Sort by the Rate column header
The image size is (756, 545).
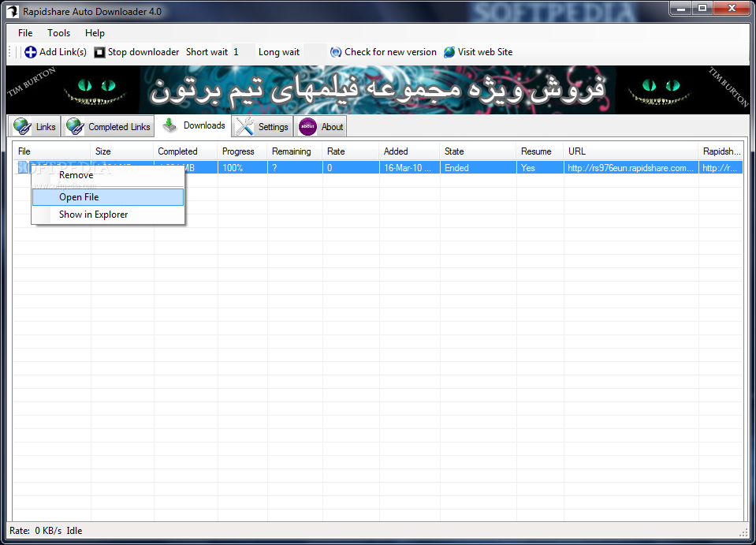click(x=351, y=151)
